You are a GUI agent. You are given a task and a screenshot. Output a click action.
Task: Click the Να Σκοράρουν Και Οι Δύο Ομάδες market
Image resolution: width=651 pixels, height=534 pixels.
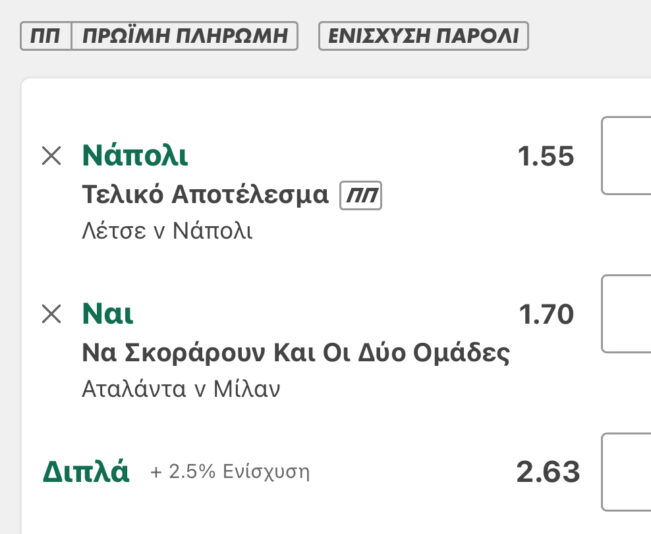295,353
